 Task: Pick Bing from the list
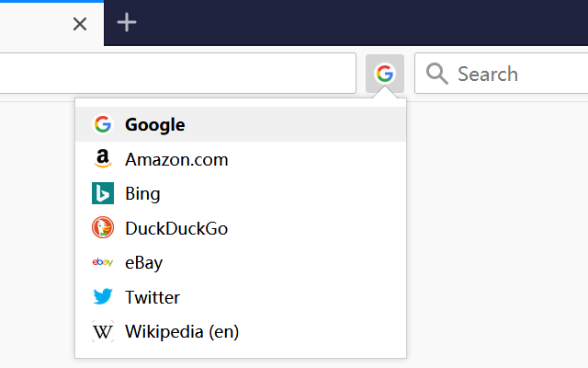point(142,194)
